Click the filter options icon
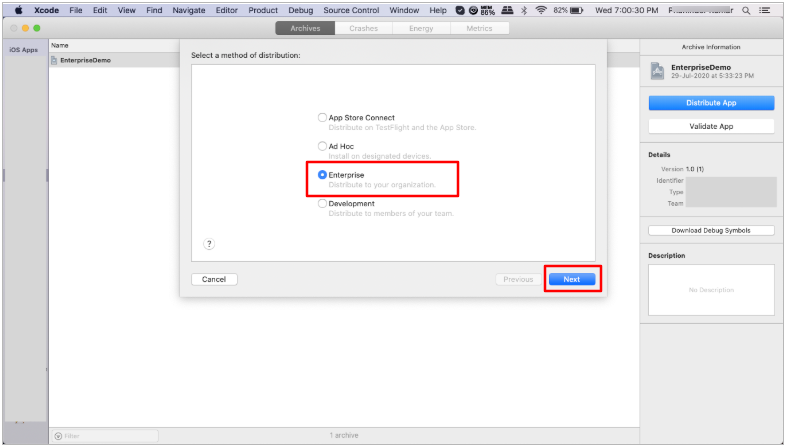This screenshot has width=786, height=447. click(58, 436)
